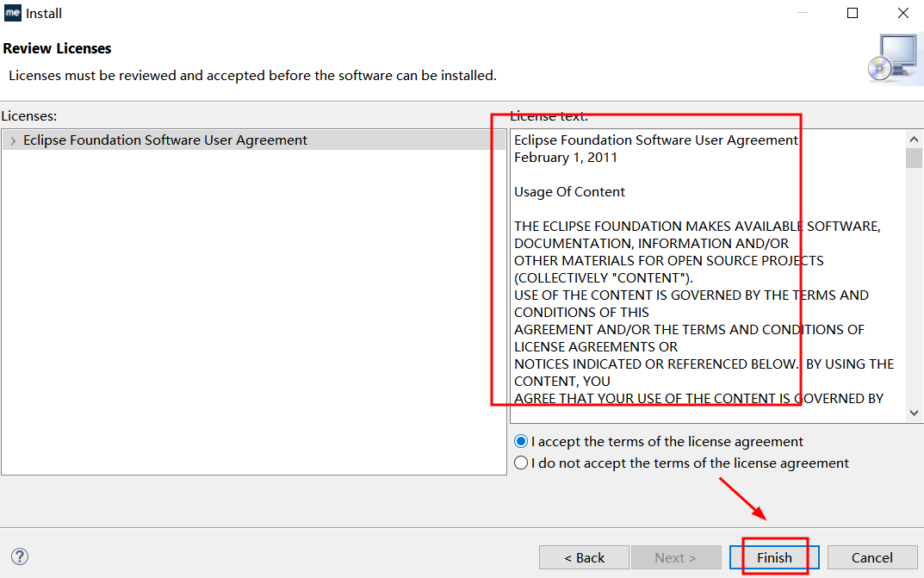Click the 'February 1, 2011' date line
The height and width of the screenshot is (578, 924).
pyautogui.click(x=566, y=158)
